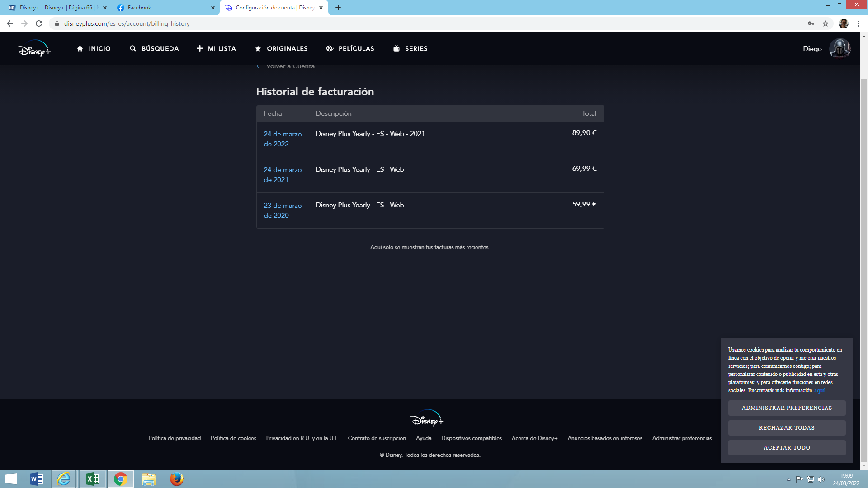Go to Inicio in the navigation bar
868x488 pixels.
(x=94, y=48)
